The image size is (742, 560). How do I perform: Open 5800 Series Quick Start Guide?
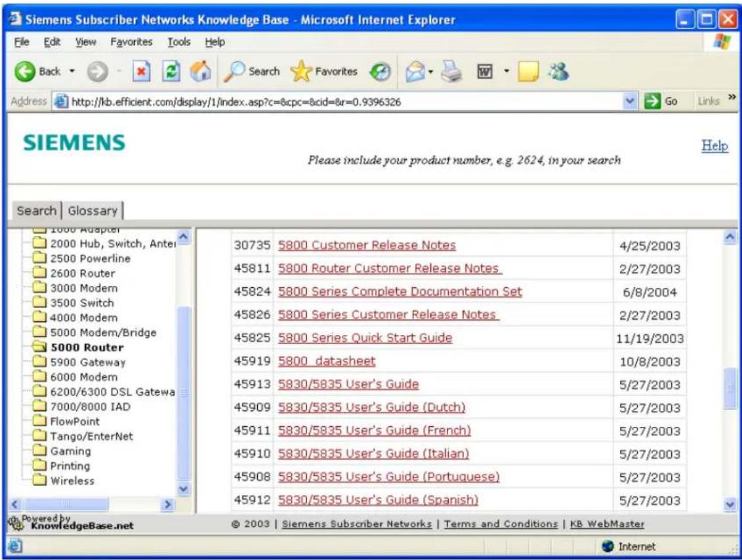tap(365, 338)
